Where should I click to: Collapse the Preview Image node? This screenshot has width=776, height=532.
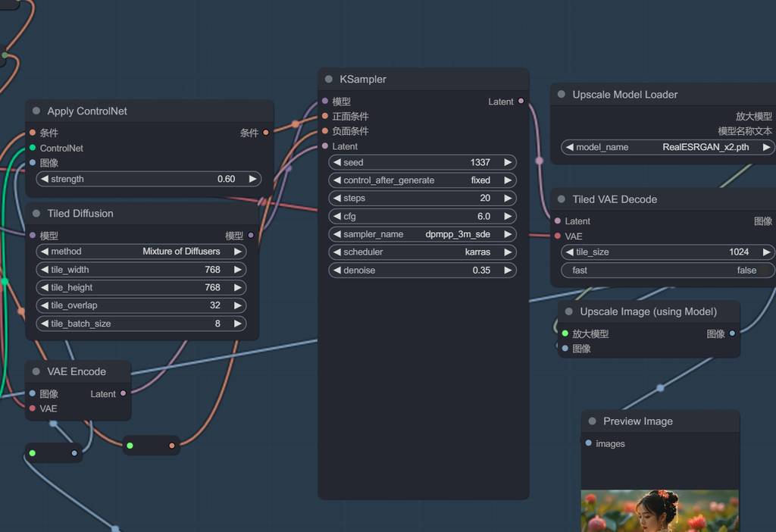pos(593,421)
